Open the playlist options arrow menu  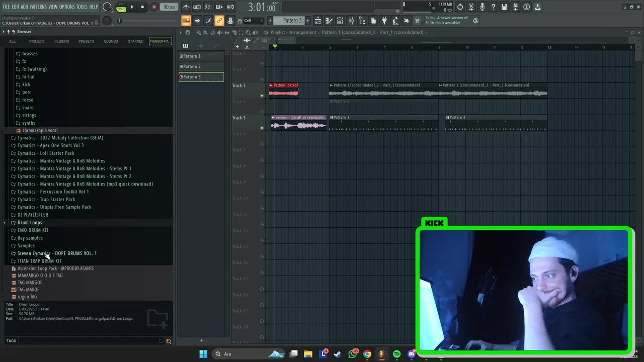click(x=181, y=33)
